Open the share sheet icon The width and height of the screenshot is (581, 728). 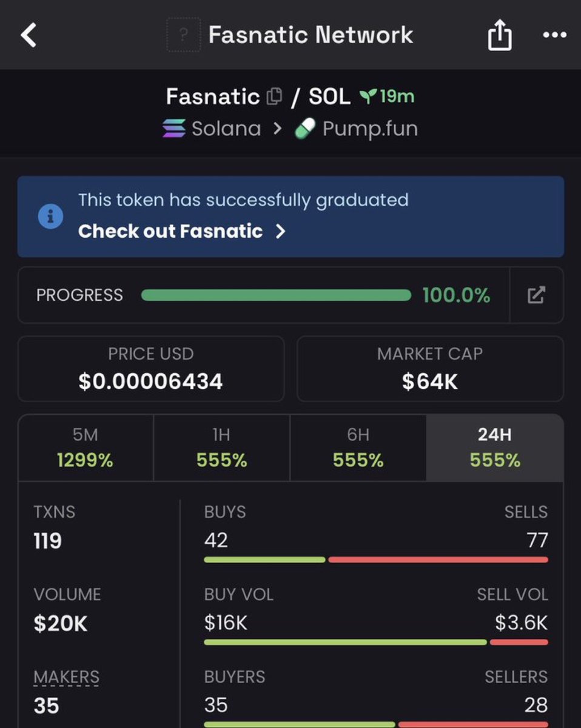coord(500,35)
